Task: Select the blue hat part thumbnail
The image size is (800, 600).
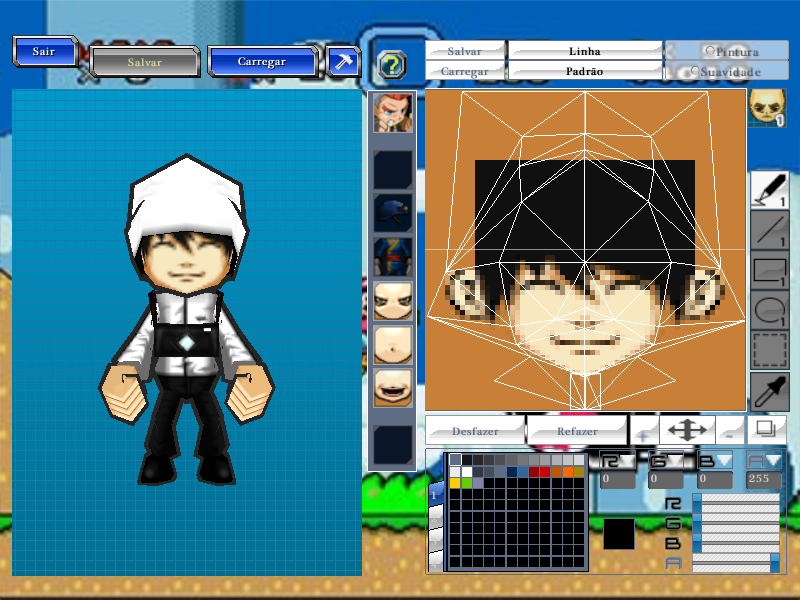Action: (392, 212)
